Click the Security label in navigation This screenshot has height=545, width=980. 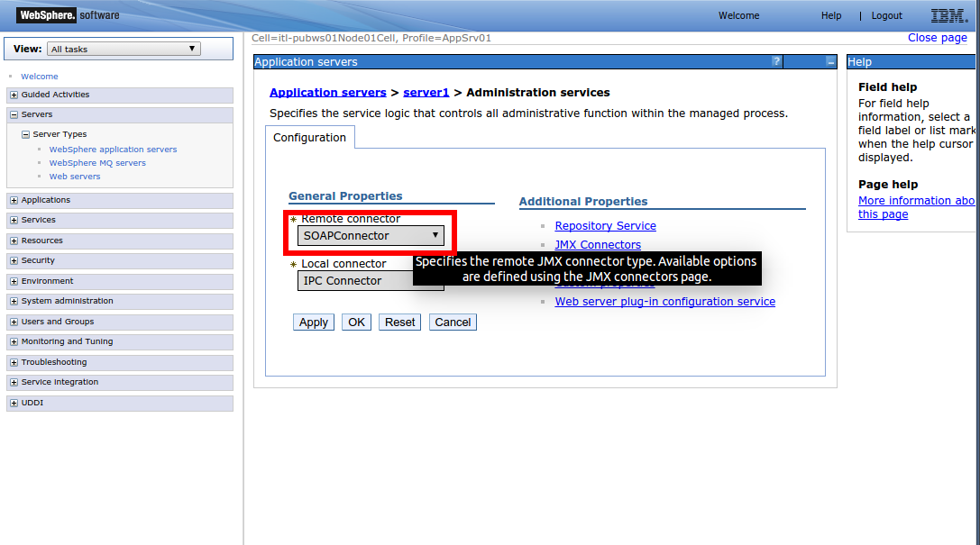38,260
